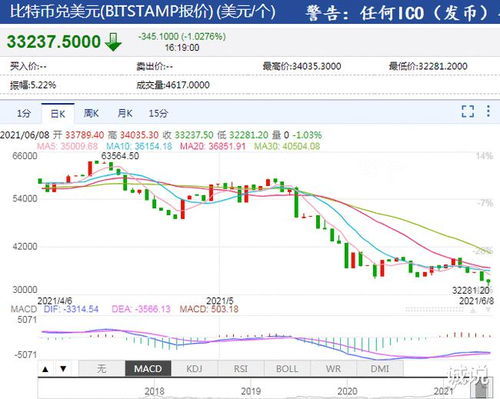The width and height of the screenshot is (500, 399).
Task: Click the up triangle indicator arrow
Action: pos(46,369)
